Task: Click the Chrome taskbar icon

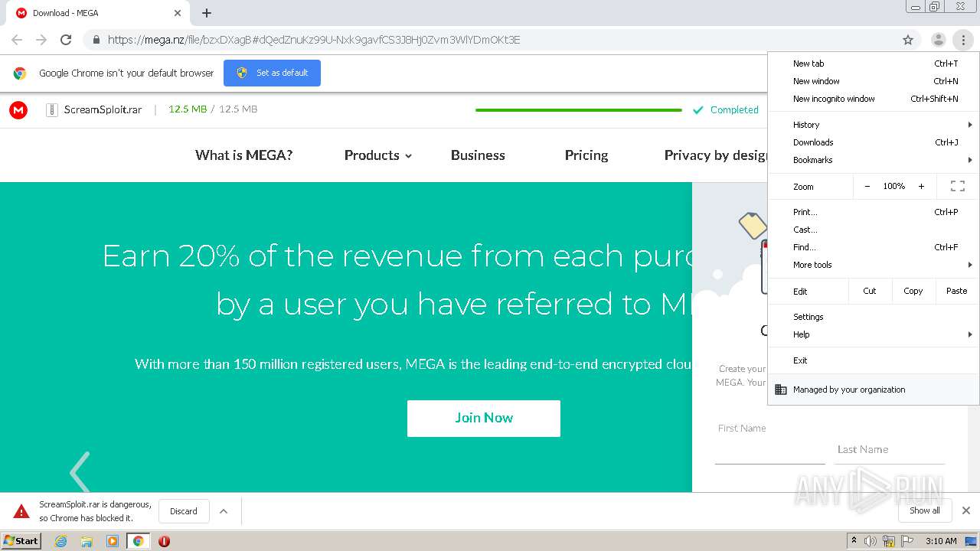Action: point(139,541)
